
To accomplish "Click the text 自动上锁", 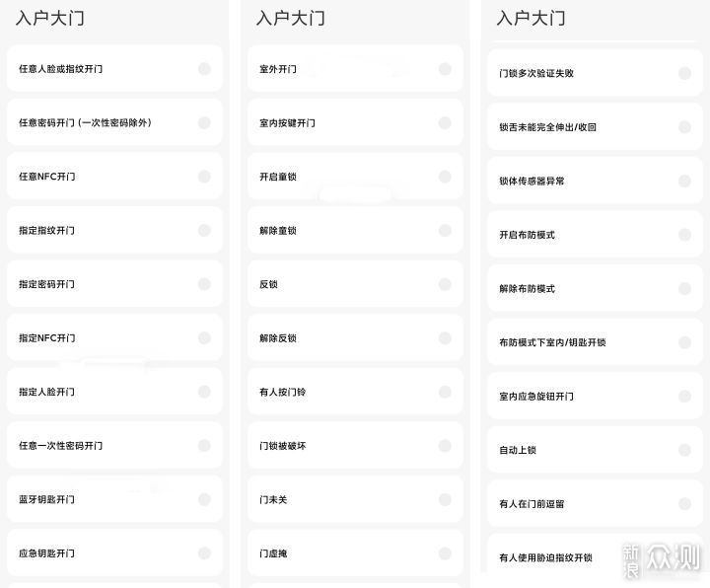I will pyautogui.click(x=518, y=450).
